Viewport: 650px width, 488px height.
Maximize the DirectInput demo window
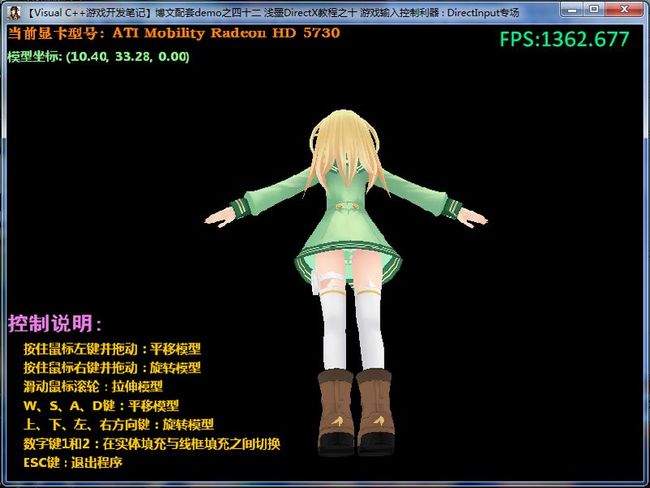pos(594,9)
